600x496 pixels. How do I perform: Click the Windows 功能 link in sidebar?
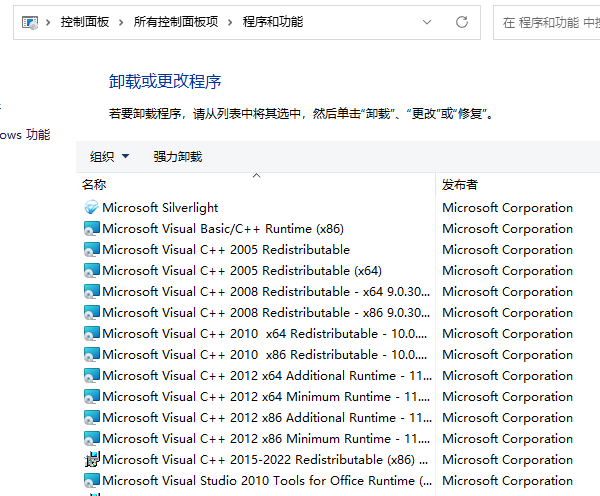pos(25,135)
